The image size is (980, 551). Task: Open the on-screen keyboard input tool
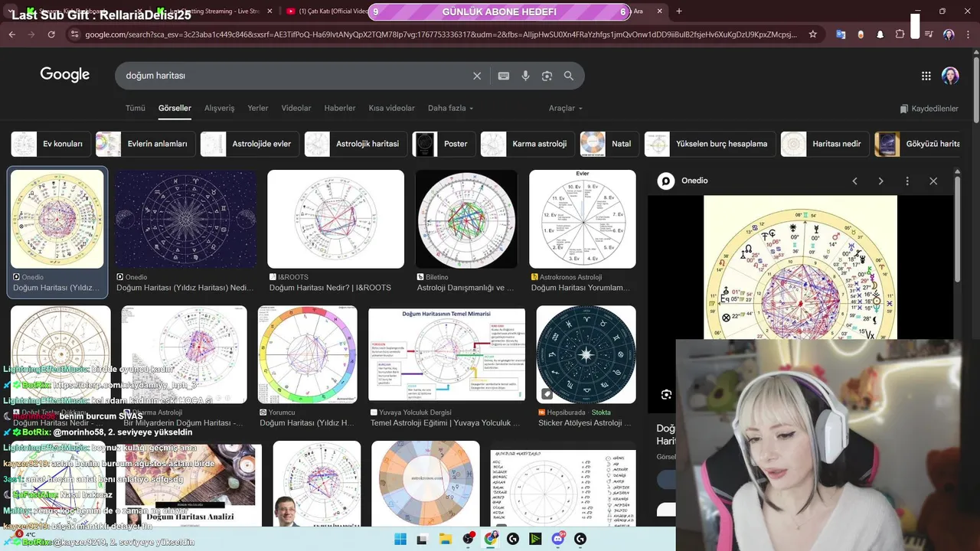click(x=503, y=76)
